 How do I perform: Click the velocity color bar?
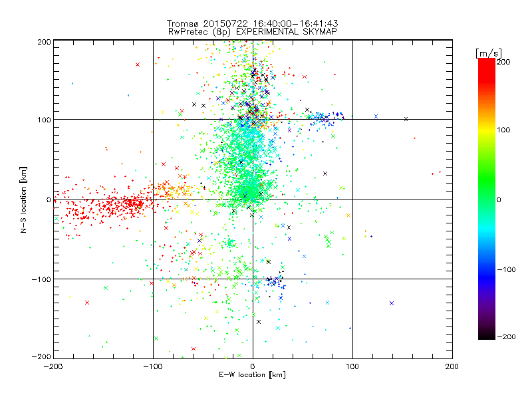pyautogui.click(x=487, y=199)
